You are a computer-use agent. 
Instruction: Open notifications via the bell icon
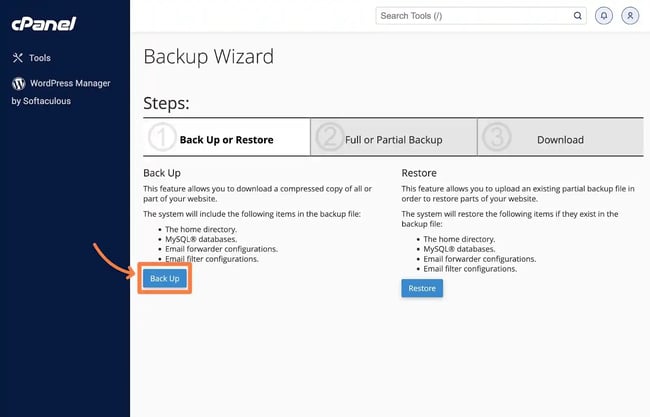603,16
